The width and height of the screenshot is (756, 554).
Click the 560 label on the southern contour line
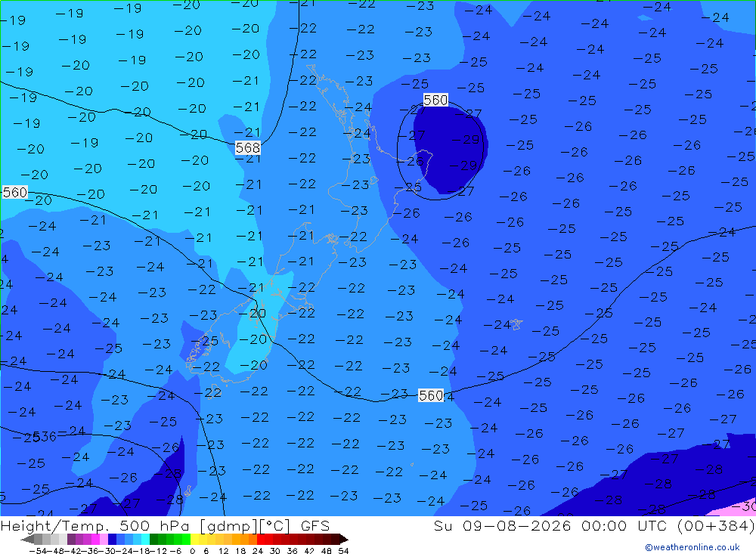click(431, 396)
